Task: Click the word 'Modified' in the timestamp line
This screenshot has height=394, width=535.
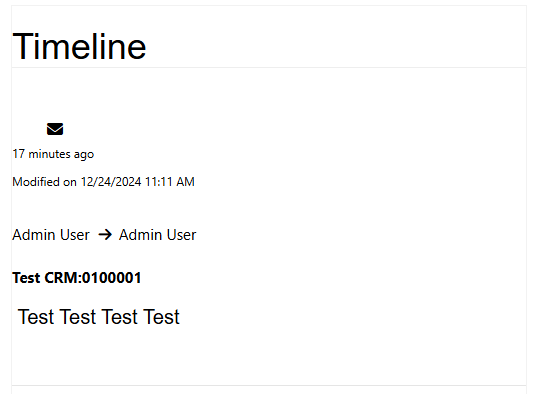Action: [35, 182]
